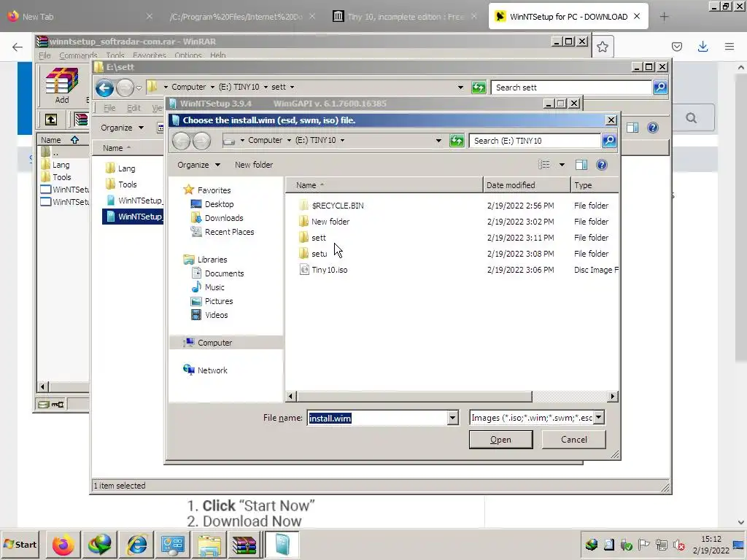Click the up-one-level icon in WinRAR
This screenshot has height=560, width=747.
51,120
